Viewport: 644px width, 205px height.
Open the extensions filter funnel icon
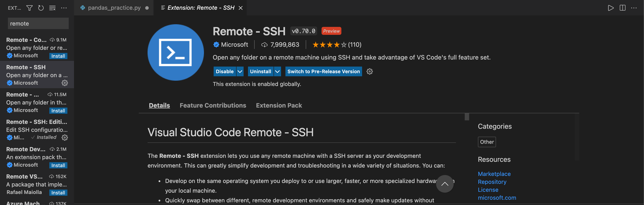[30, 8]
